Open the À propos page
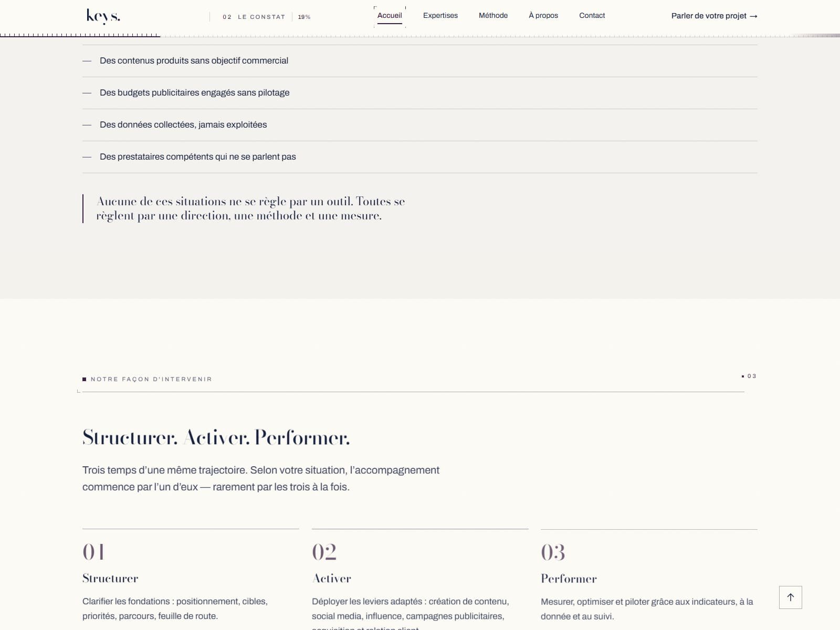 point(543,16)
